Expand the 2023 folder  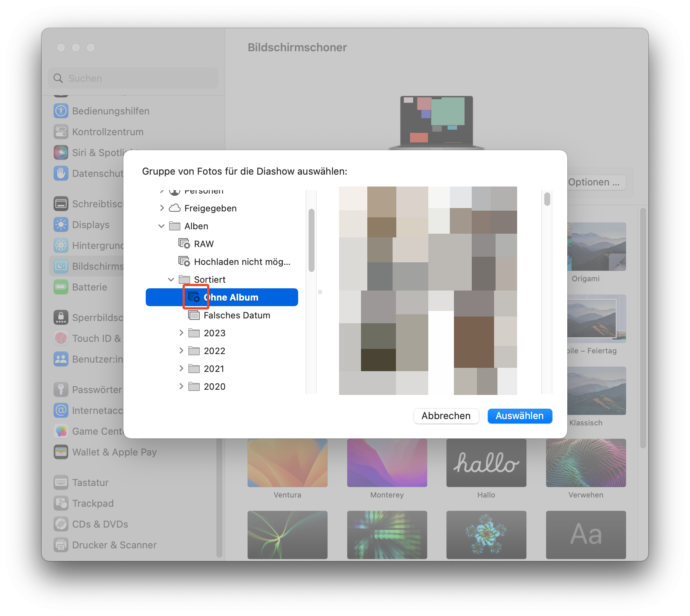tap(181, 333)
